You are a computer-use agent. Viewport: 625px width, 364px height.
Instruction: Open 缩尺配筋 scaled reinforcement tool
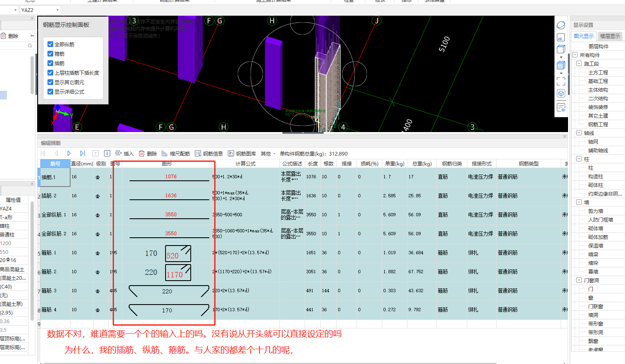[176, 154]
